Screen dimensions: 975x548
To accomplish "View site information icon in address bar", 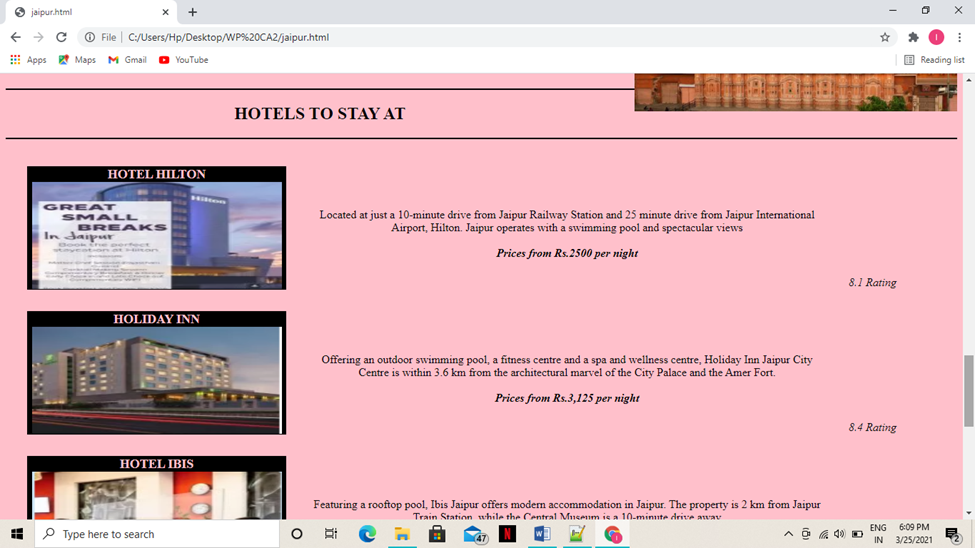I will coord(90,37).
